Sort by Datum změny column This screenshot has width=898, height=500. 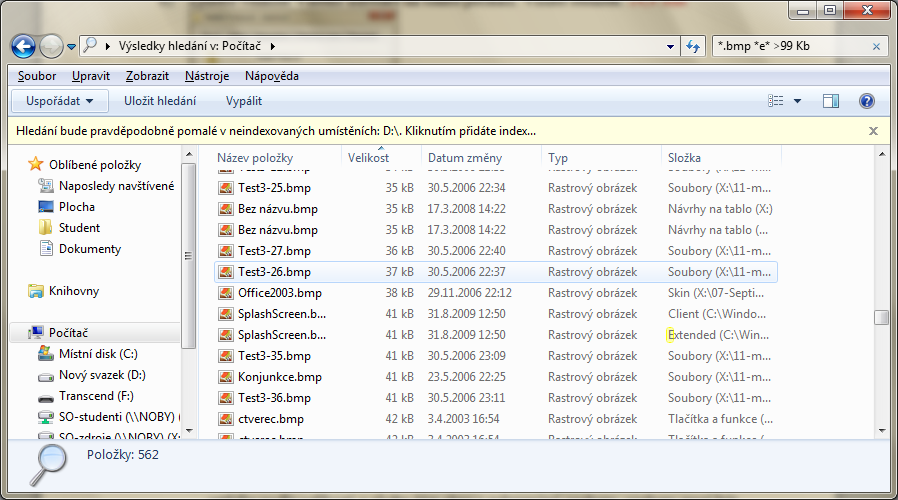point(464,158)
